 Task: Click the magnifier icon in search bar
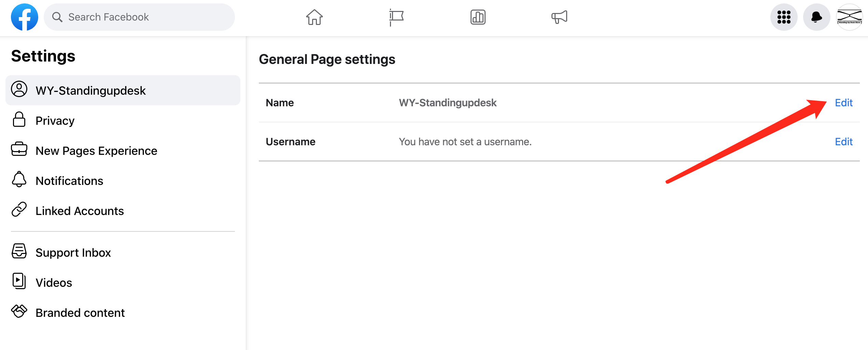pyautogui.click(x=57, y=17)
